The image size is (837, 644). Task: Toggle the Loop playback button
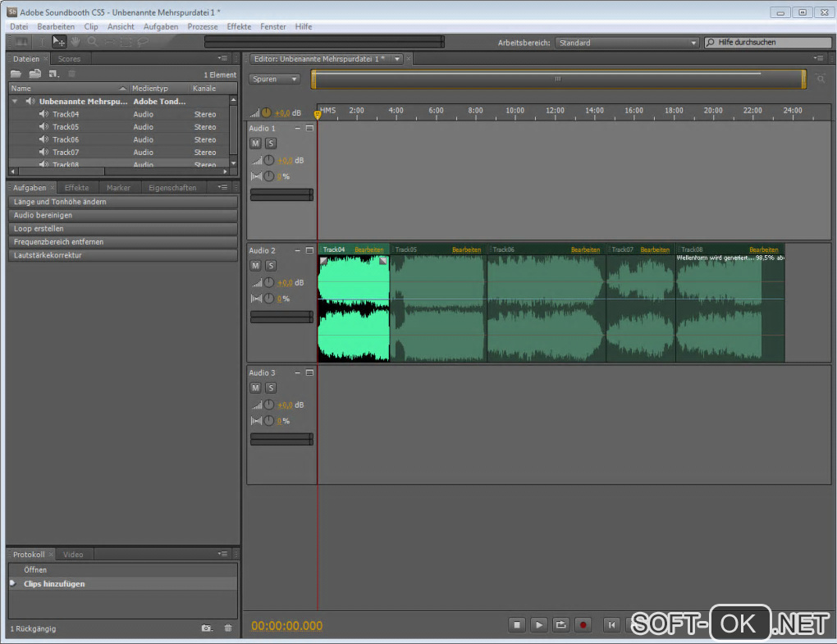click(x=561, y=624)
